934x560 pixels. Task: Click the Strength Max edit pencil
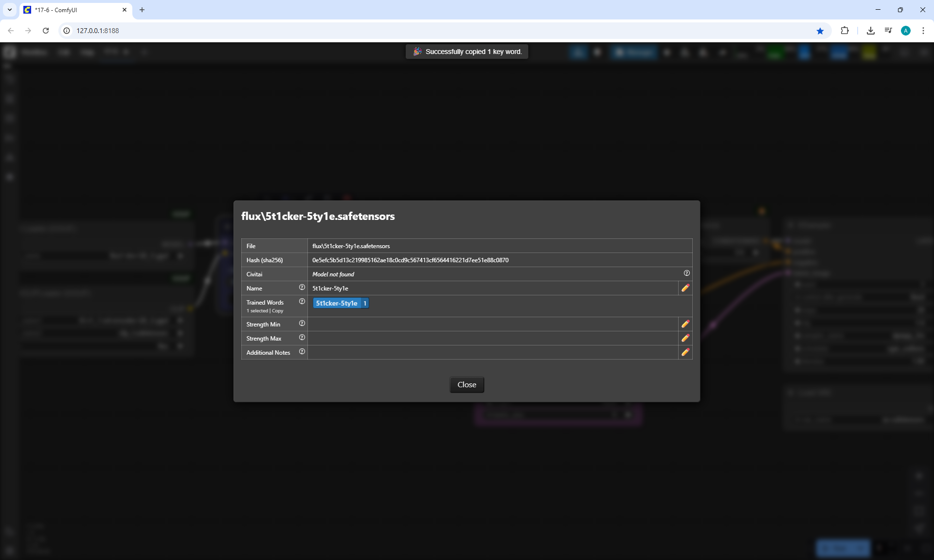[685, 338]
